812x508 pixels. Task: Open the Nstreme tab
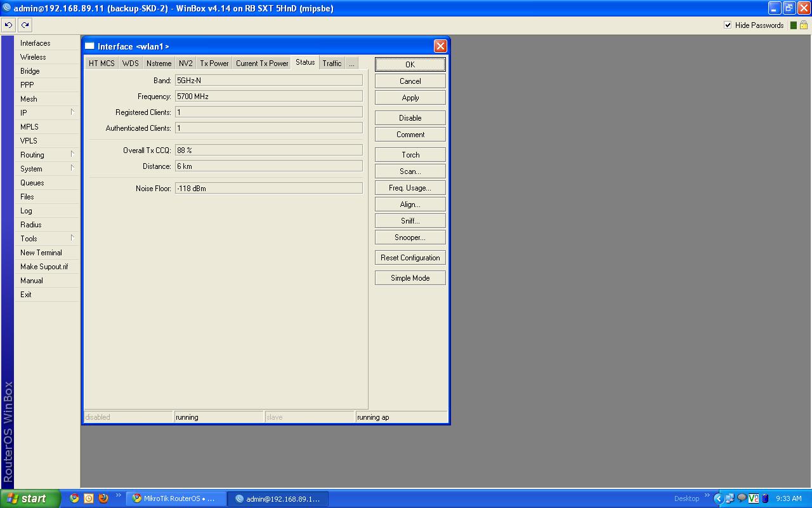point(159,63)
